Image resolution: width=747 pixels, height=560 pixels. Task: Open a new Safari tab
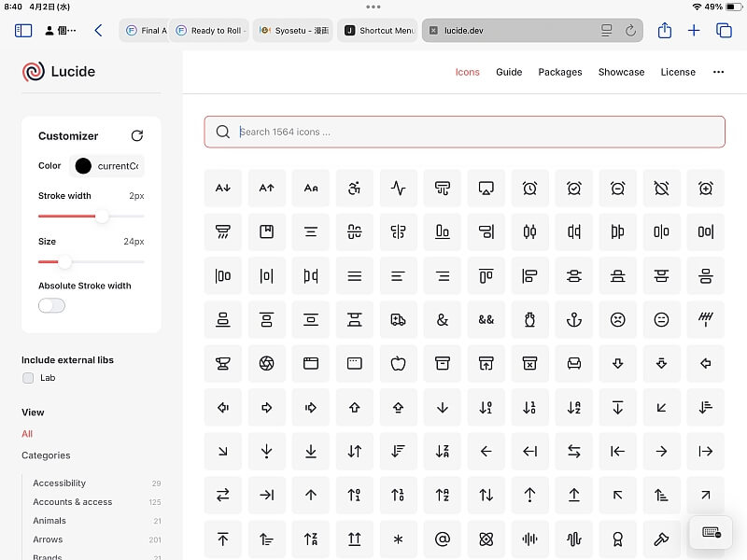[694, 31]
